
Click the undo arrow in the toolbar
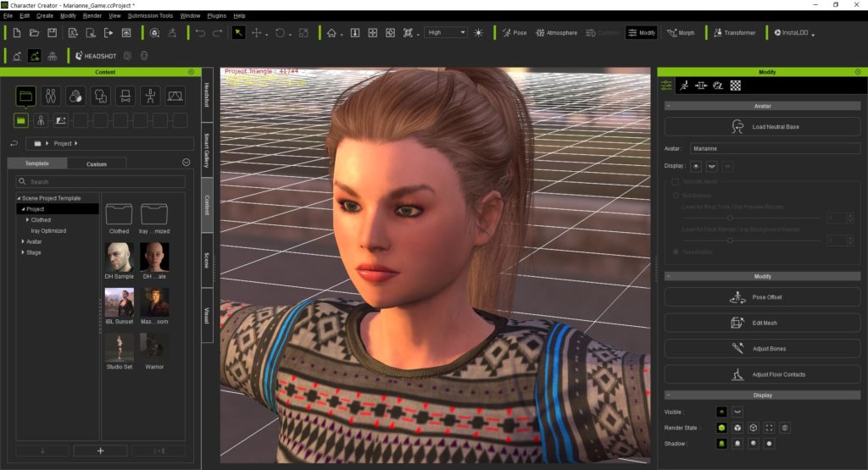200,33
